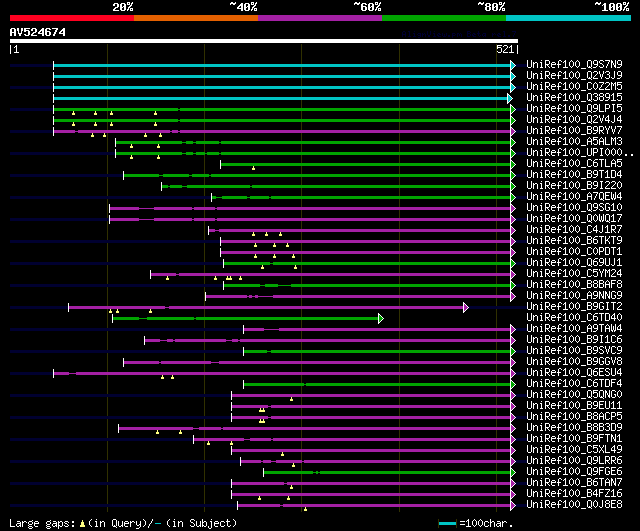Click the UniRef100_B9T1D4 label
The image size is (640, 531).
(x=574, y=175)
